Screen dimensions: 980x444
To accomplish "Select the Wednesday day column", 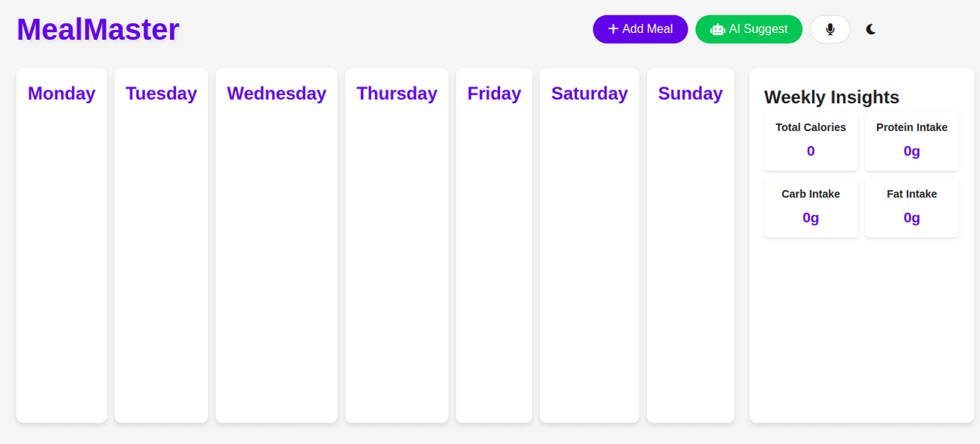I will [276, 245].
